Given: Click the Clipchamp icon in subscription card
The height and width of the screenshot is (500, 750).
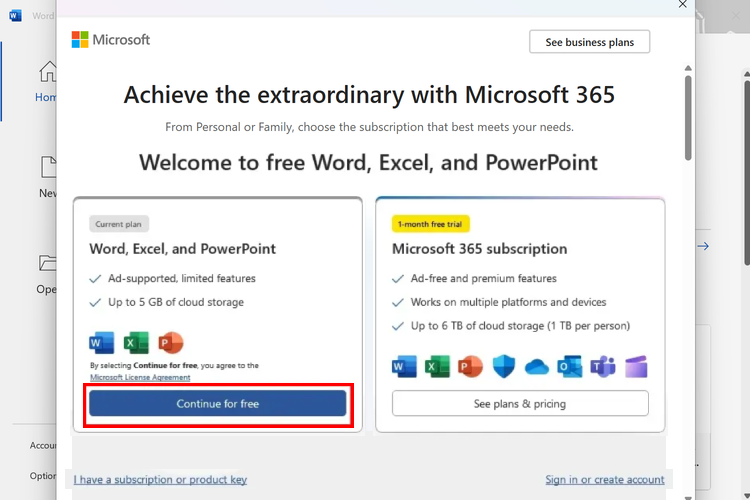Looking at the screenshot, I should 636,367.
